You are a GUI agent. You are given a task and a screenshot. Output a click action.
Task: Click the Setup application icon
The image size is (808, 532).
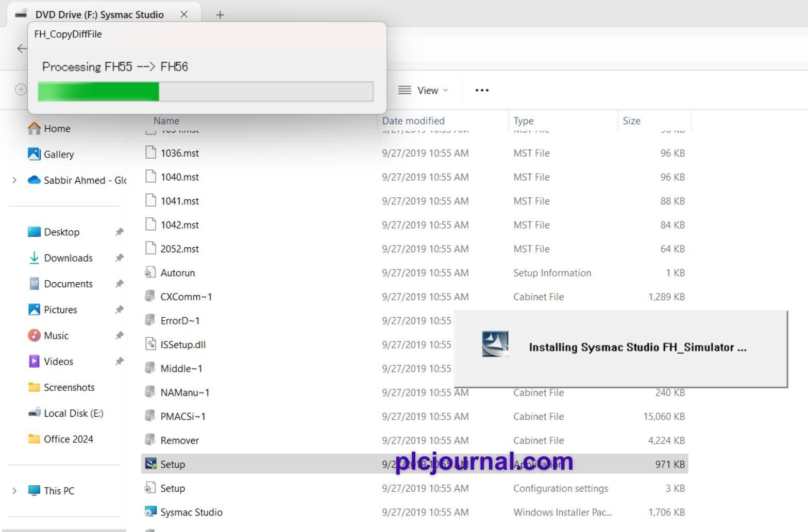pyautogui.click(x=150, y=464)
